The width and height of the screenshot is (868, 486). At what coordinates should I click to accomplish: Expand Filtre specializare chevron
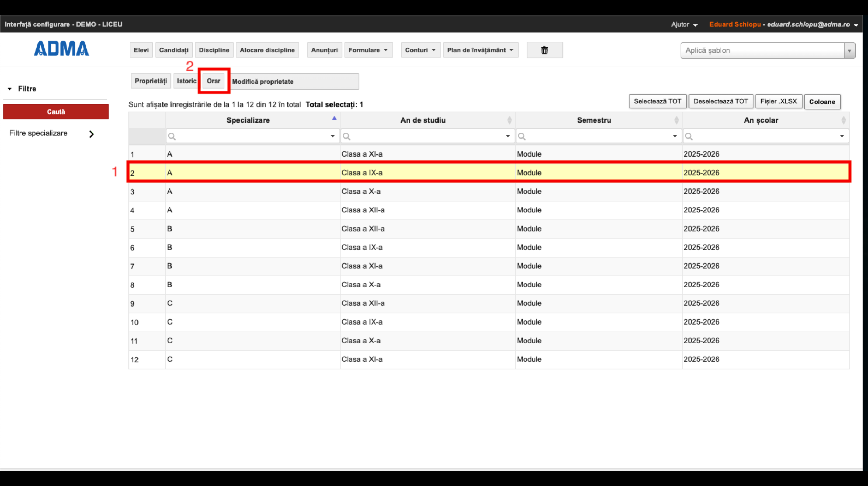click(x=91, y=134)
